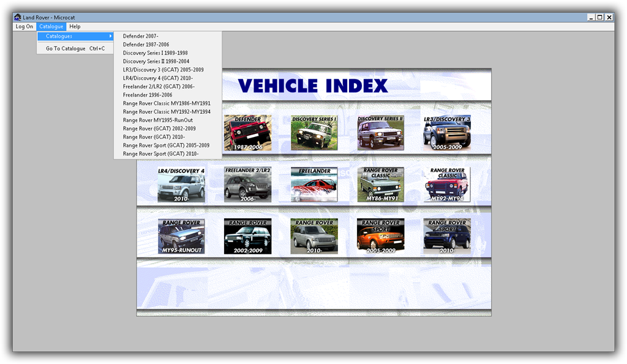Image resolution: width=627 pixels, height=364 pixels.
Task: Open silver Range Rover 2010- thumbnail
Action: [x=314, y=236]
